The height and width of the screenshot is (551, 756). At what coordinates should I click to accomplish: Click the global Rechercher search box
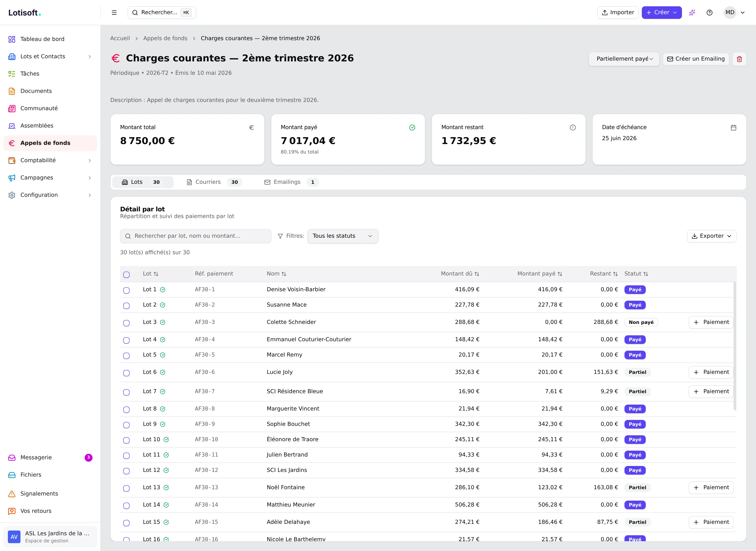coord(162,13)
